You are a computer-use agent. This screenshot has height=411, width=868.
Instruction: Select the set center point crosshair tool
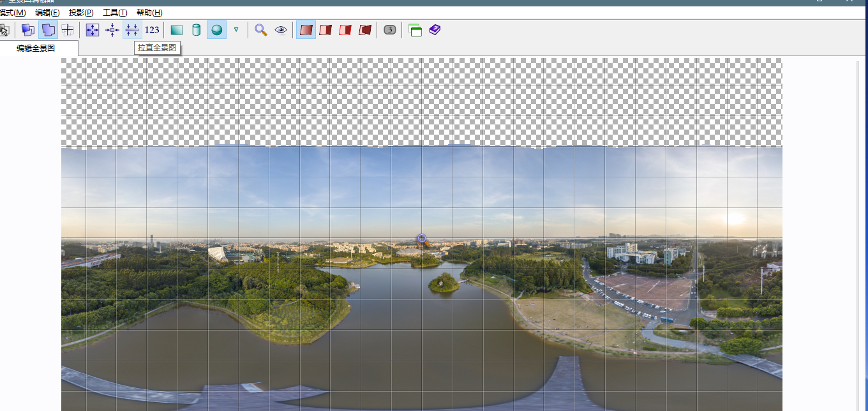point(68,30)
